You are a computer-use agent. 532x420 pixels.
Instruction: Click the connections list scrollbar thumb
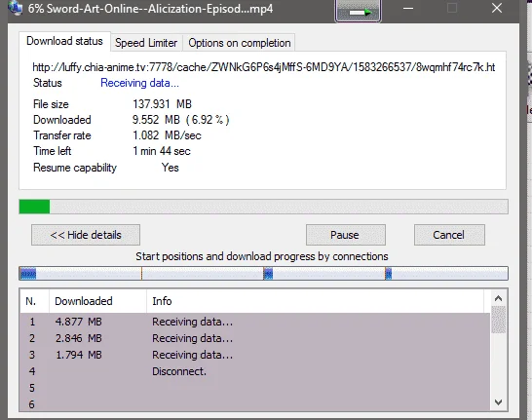tap(499, 320)
